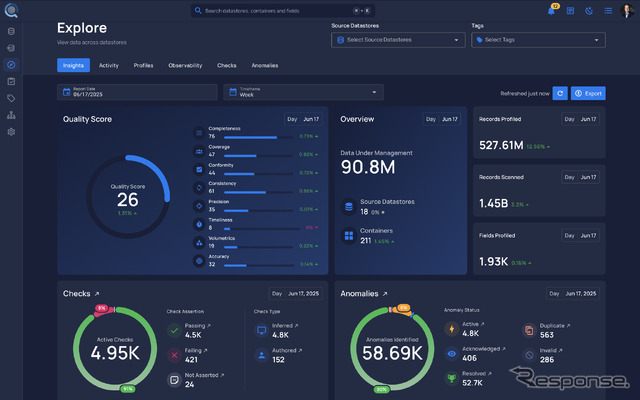Screen dimensions: 640x400
Task: Click the Active Checks 4.95K donut chart
Action: [x=115, y=349]
